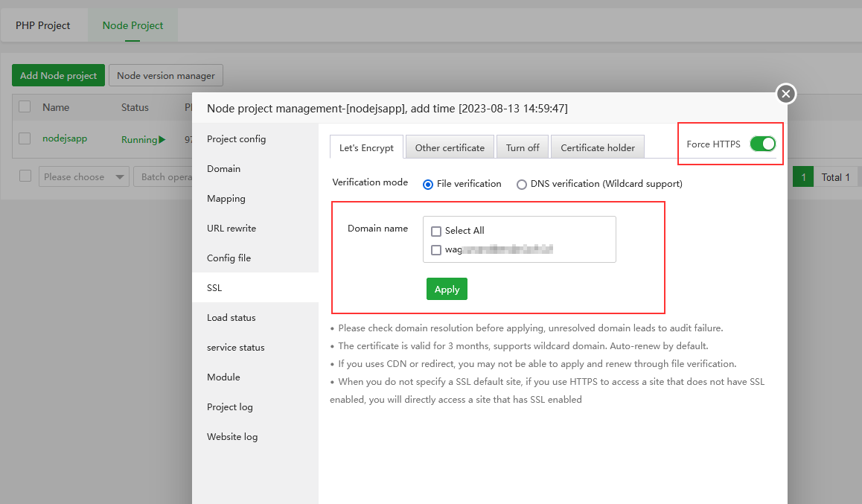Click the Running status play icon
862x504 pixels.
pos(162,139)
